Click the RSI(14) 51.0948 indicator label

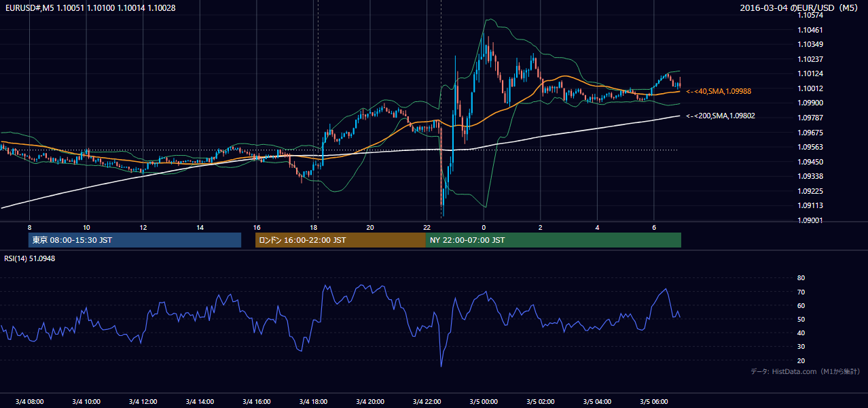pos(30,258)
